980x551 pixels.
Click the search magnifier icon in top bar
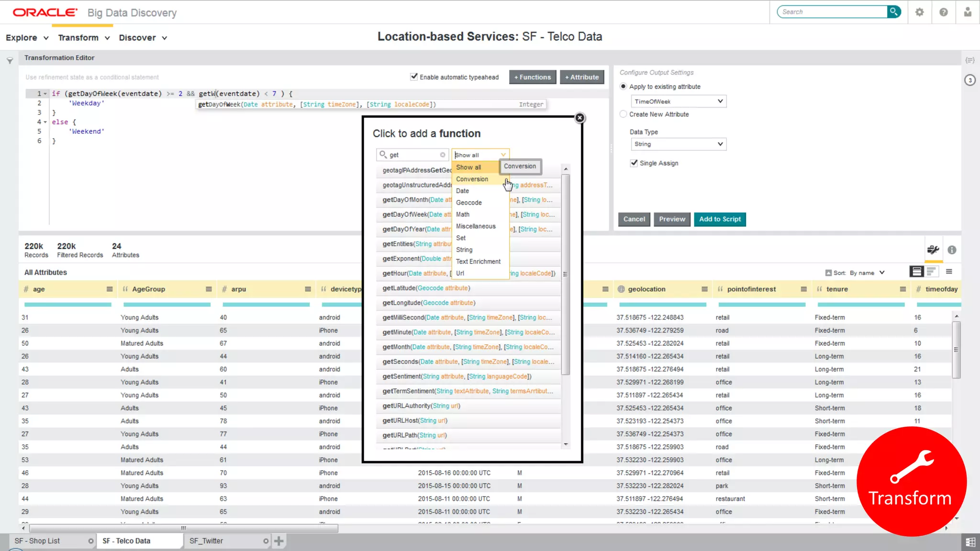893,11
